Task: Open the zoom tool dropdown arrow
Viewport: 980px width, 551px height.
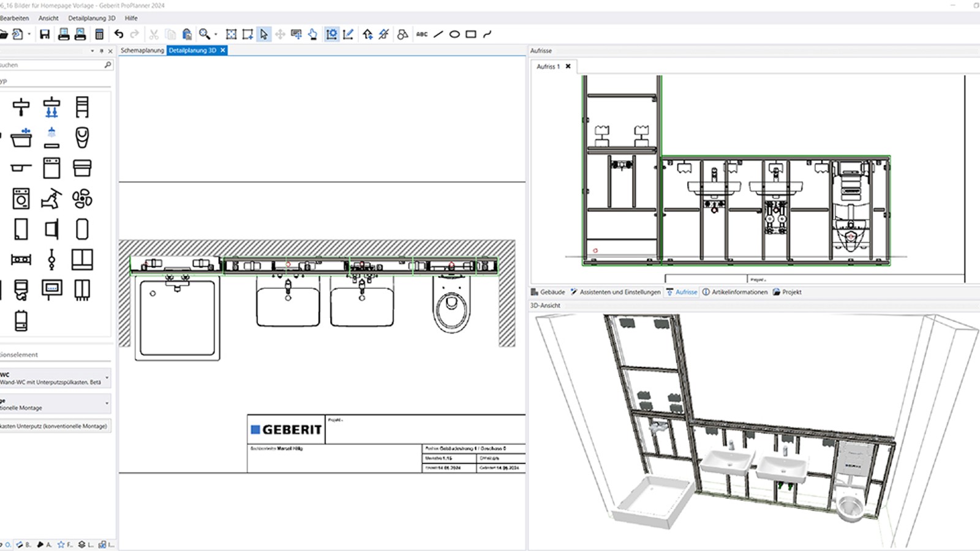Action: 215,35
